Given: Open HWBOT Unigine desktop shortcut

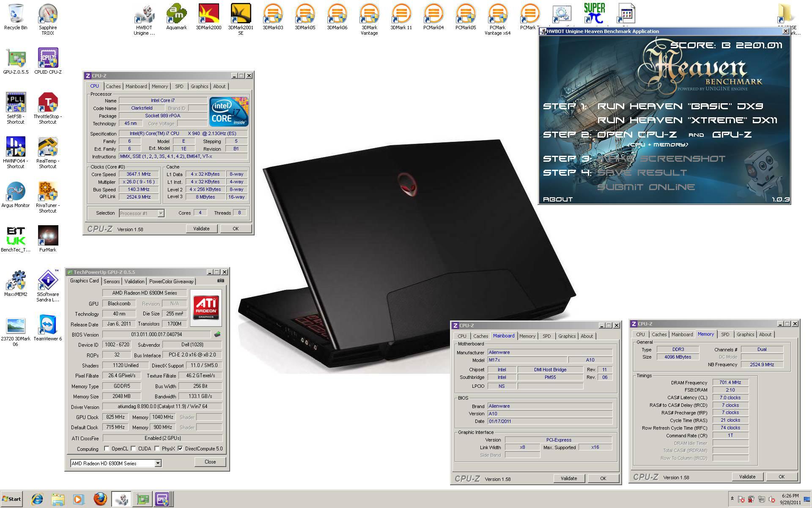Looking at the screenshot, I should pyautogui.click(x=144, y=19).
